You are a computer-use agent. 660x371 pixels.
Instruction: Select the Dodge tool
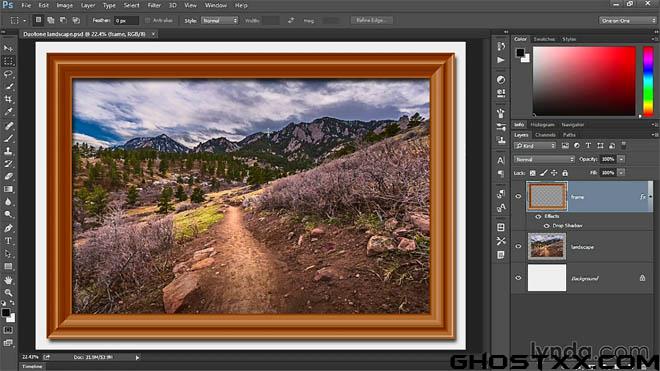(x=8, y=214)
